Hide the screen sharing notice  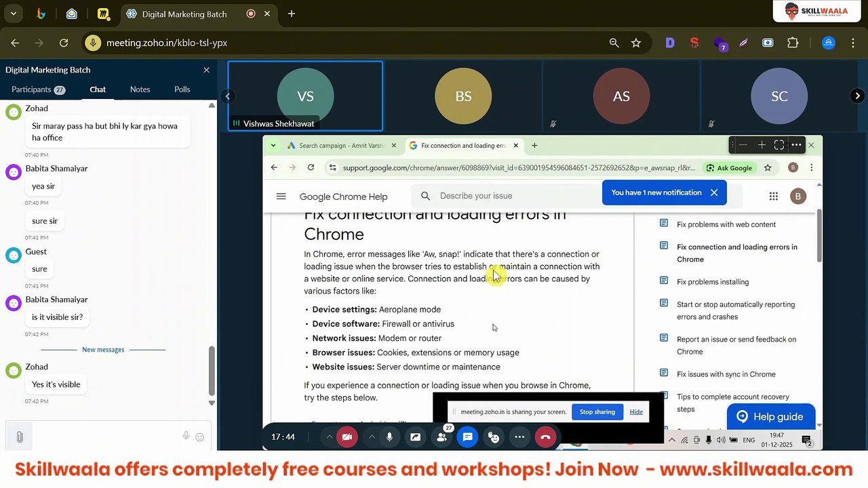point(636,411)
